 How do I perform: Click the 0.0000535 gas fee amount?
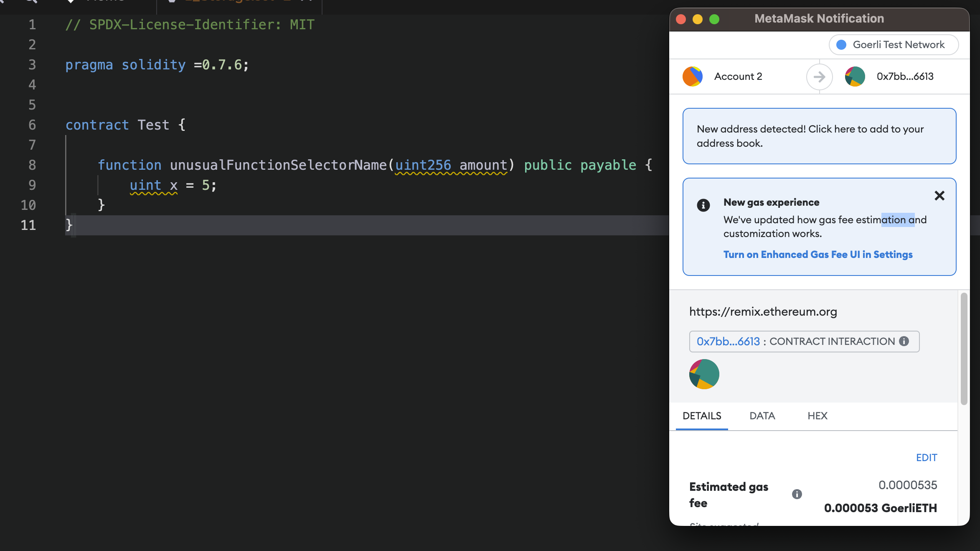point(907,485)
